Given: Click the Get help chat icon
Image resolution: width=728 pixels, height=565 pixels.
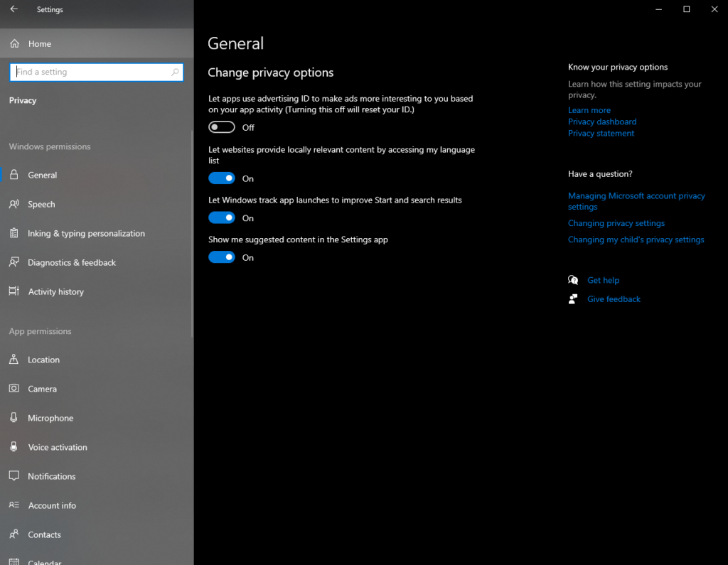Looking at the screenshot, I should (x=573, y=280).
